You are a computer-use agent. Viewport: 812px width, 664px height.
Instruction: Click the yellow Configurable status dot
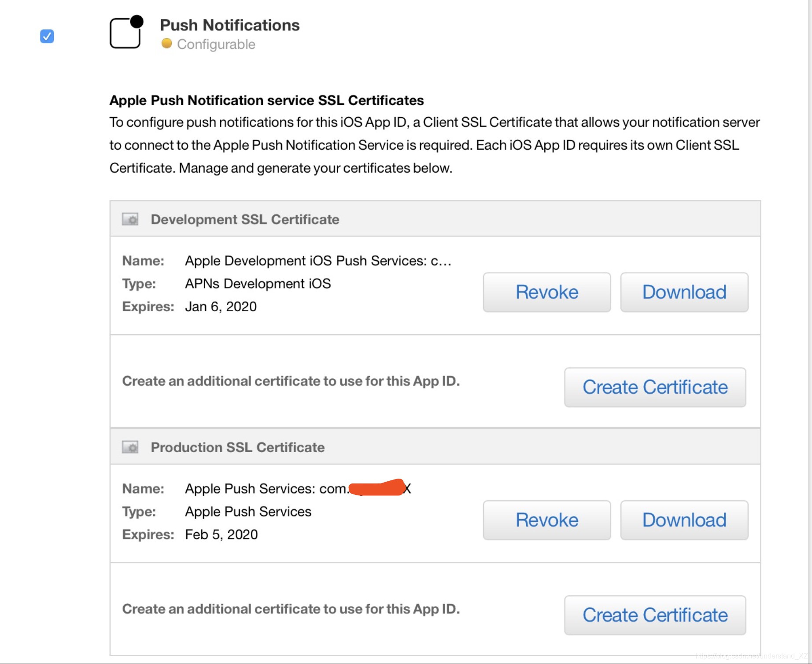166,43
